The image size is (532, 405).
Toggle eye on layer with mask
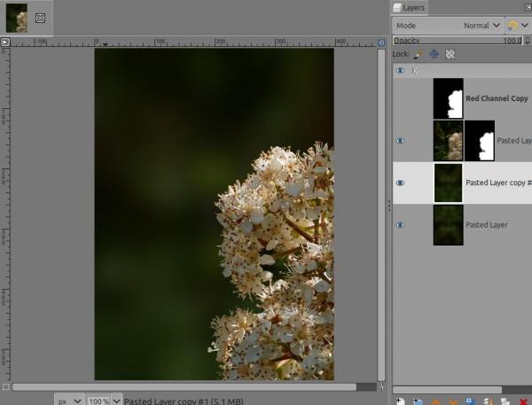coord(400,140)
